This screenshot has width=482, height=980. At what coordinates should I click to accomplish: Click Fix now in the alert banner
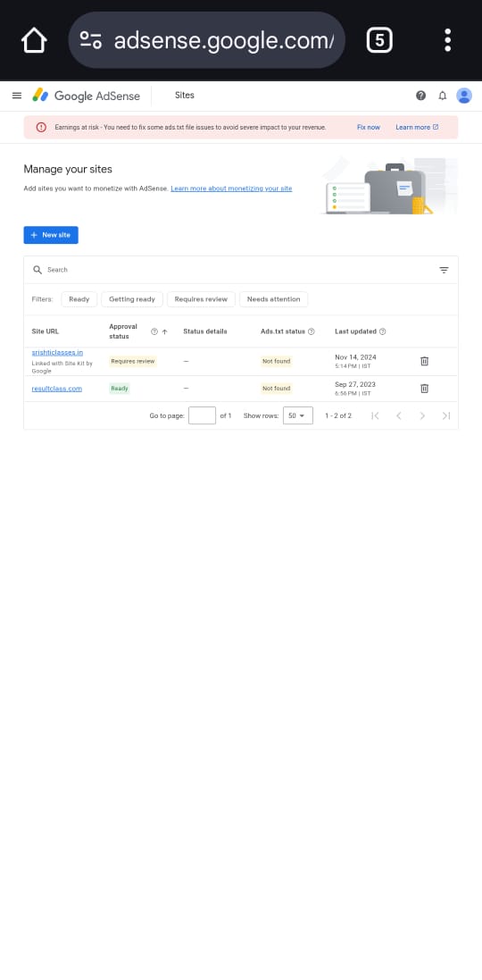(x=369, y=127)
